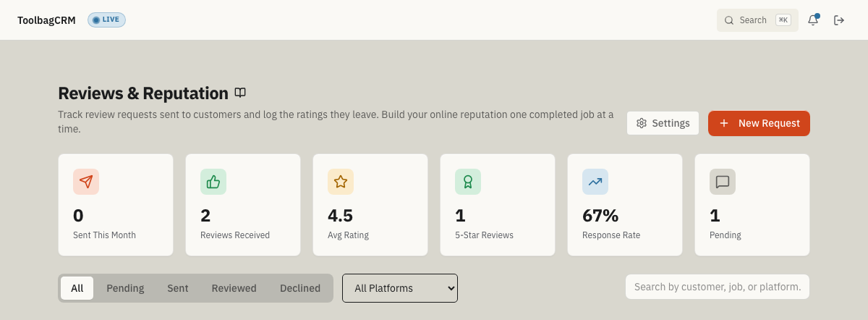Click the Sent This Month label
Screen dimensions: 868x320
tap(104, 235)
